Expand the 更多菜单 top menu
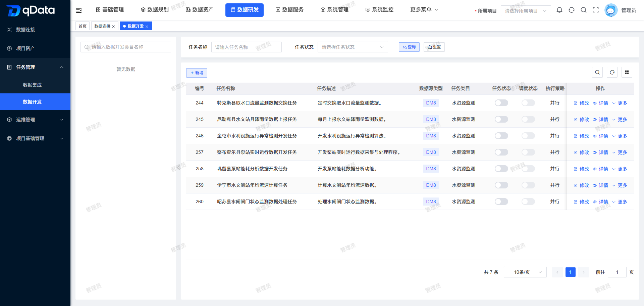This screenshot has height=306, width=644. 424,10
